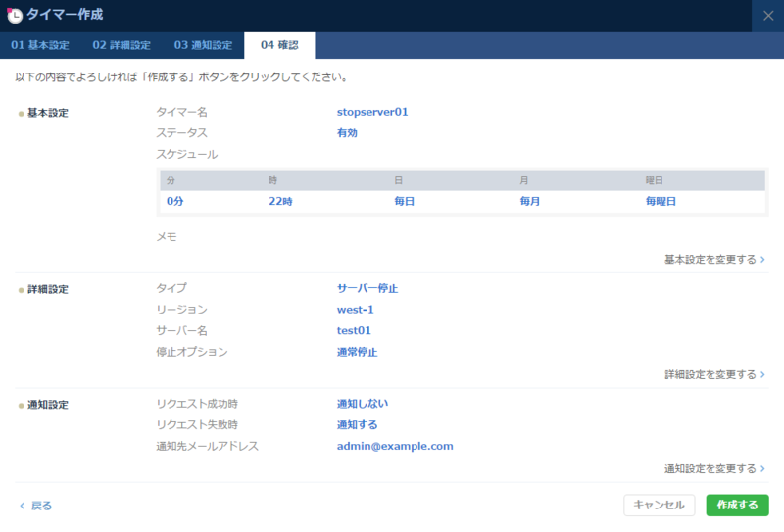
Task: Click the stop option 通常停止
Action: 357,352
